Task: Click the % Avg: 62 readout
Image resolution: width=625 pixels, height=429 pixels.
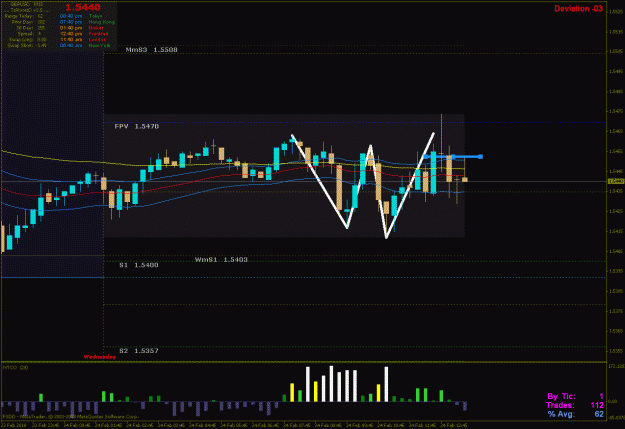Action: (576, 414)
